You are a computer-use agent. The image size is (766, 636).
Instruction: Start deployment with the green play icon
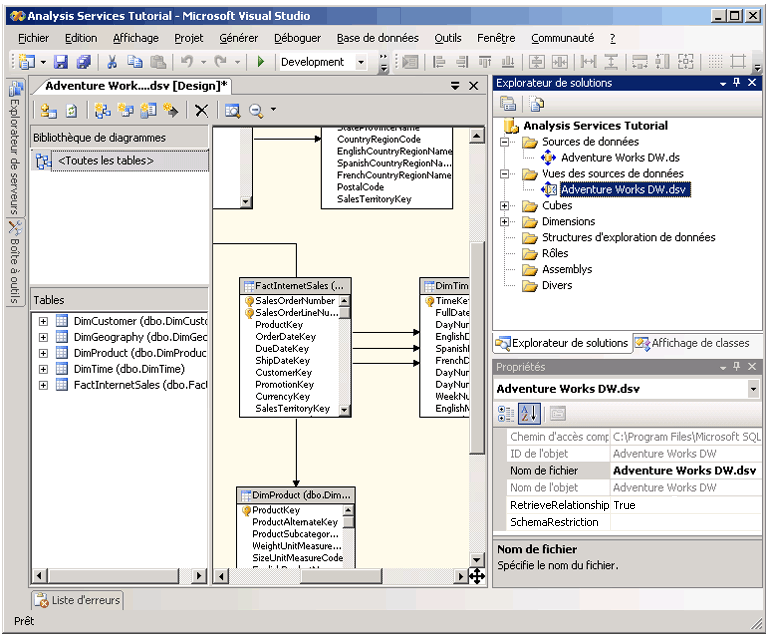click(261, 62)
